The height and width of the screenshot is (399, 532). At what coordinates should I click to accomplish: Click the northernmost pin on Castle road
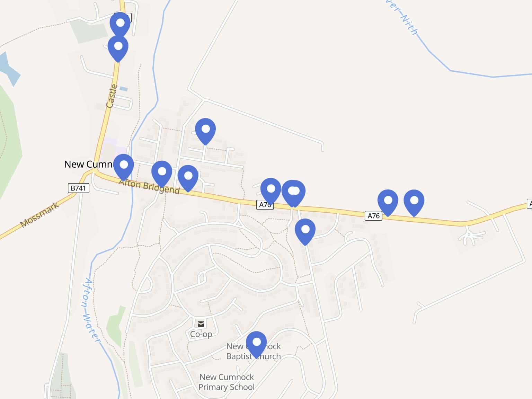click(x=120, y=24)
